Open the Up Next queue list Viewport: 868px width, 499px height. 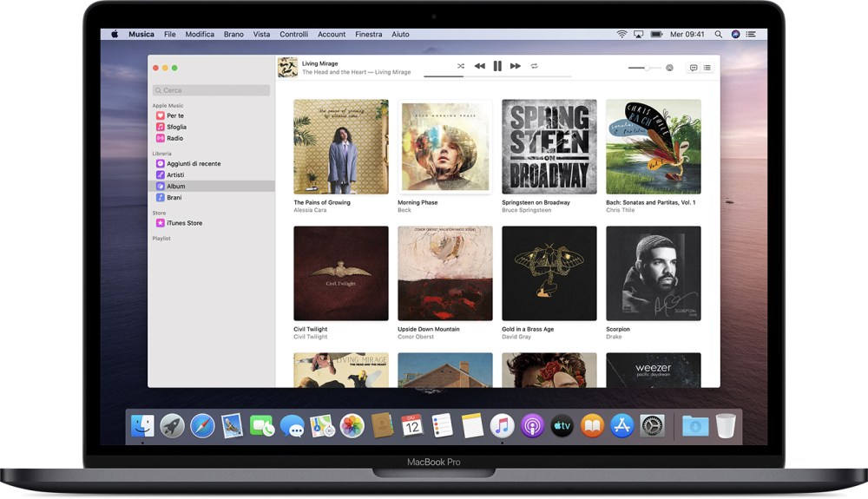point(707,68)
